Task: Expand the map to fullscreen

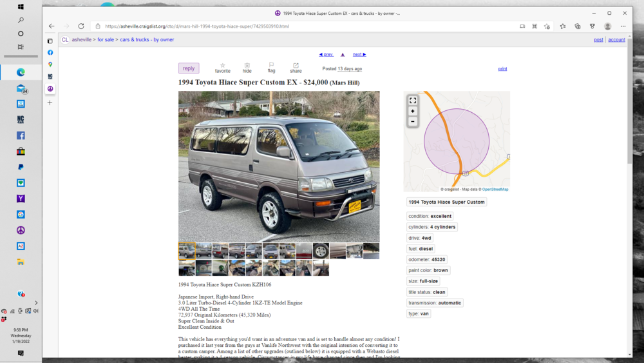Action: click(x=413, y=101)
